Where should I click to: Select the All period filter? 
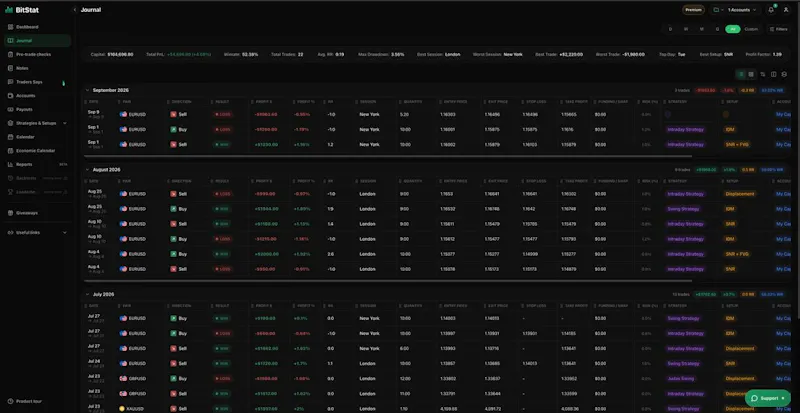coord(733,30)
